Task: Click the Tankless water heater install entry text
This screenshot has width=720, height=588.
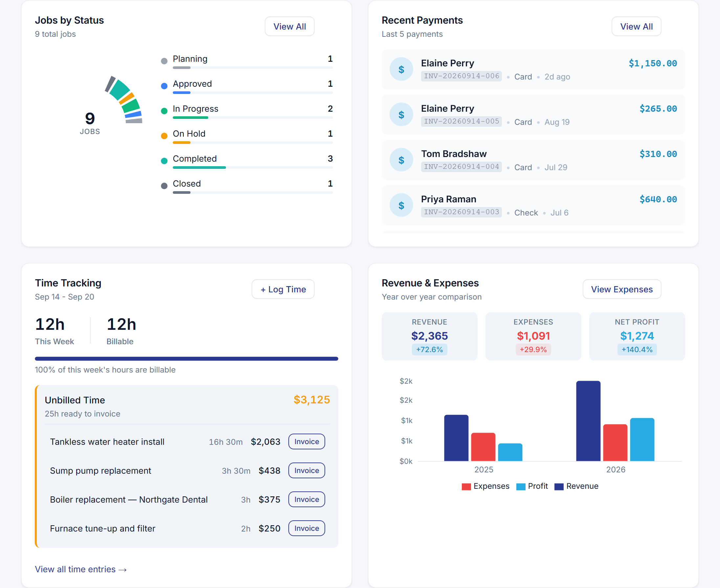Action: [107, 442]
